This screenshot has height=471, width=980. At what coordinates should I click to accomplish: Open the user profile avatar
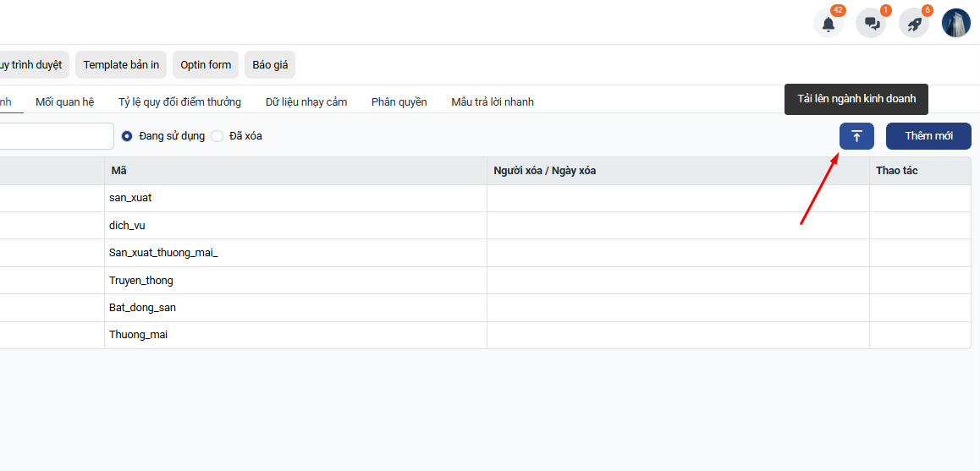[956, 23]
